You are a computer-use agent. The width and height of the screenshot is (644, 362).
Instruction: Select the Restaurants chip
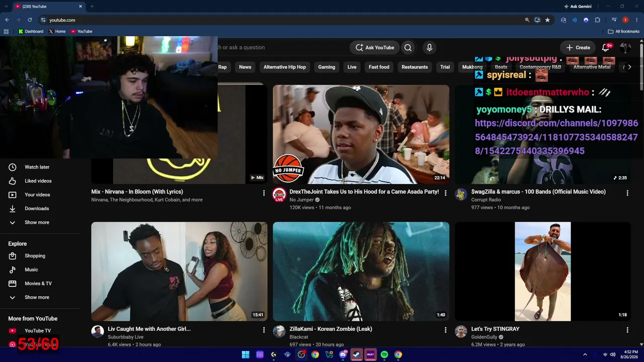click(x=415, y=67)
